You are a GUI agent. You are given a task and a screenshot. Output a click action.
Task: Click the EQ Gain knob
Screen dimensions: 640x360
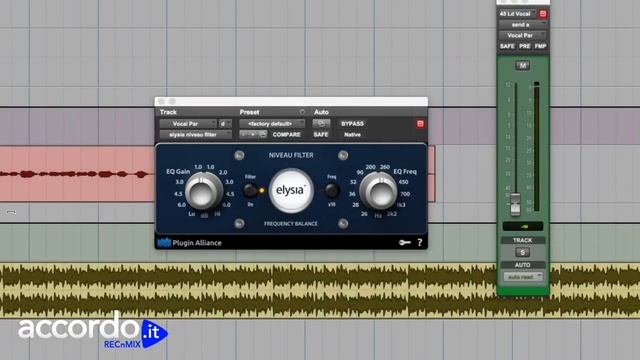point(203,191)
